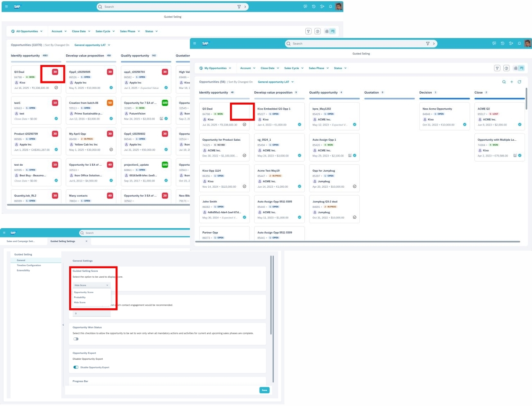Screen dimensions: 532x406
Task: Collapse settings side navigation arrow
Action: 63,325
